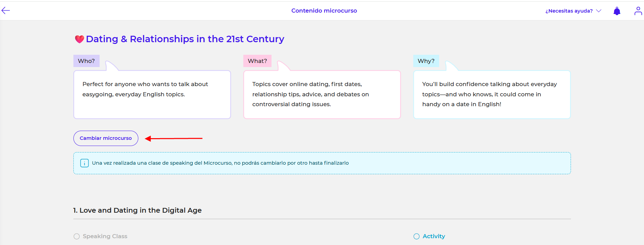Expand section 1 Love and Dating heading
The width and height of the screenshot is (644, 245).
coord(137,210)
